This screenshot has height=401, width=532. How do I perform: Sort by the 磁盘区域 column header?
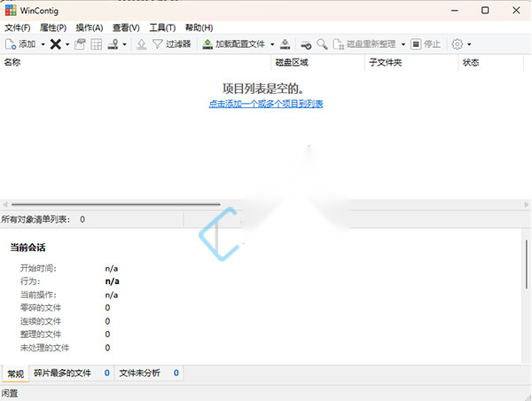[x=318, y=62]
